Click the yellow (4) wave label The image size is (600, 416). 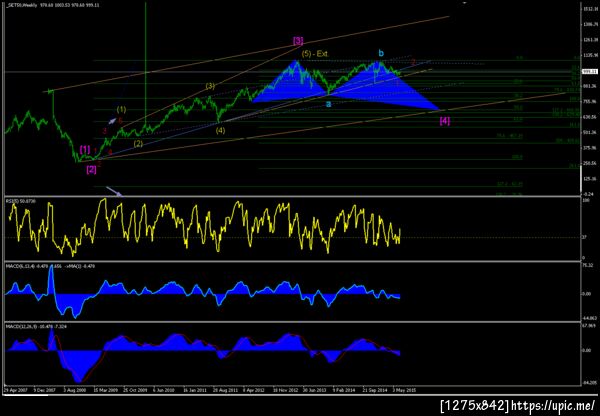coord(220,131)
